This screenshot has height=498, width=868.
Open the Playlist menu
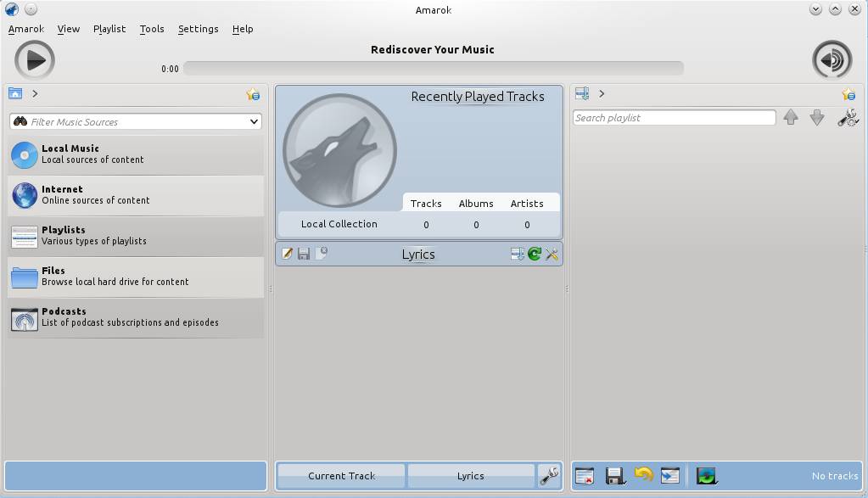109,29
